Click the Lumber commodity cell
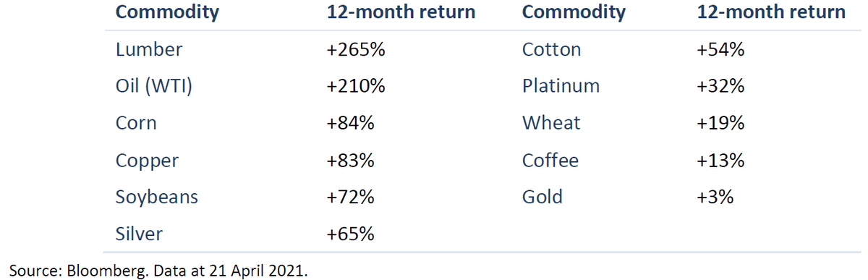 [x=149, y=49]
